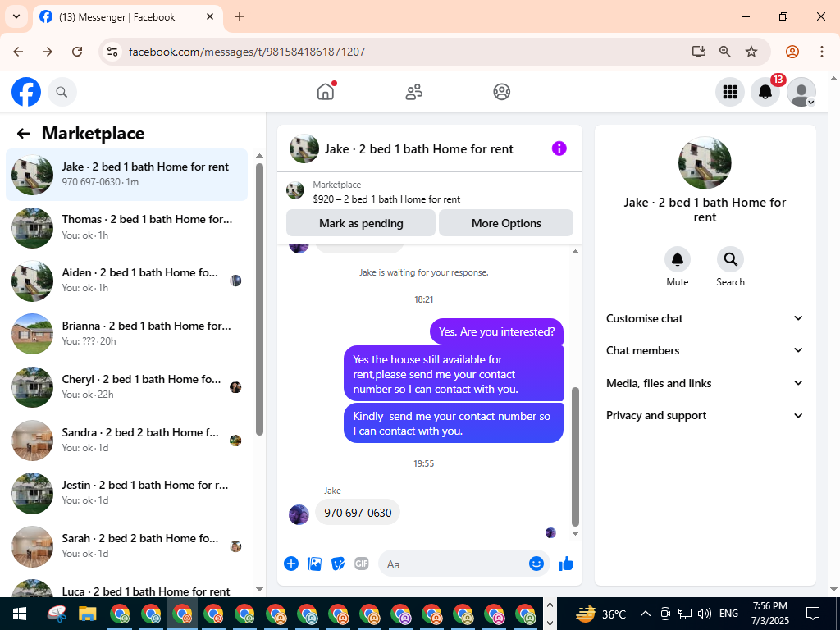
Task: Click listing photo in right info panel
Action: (705, 163)
